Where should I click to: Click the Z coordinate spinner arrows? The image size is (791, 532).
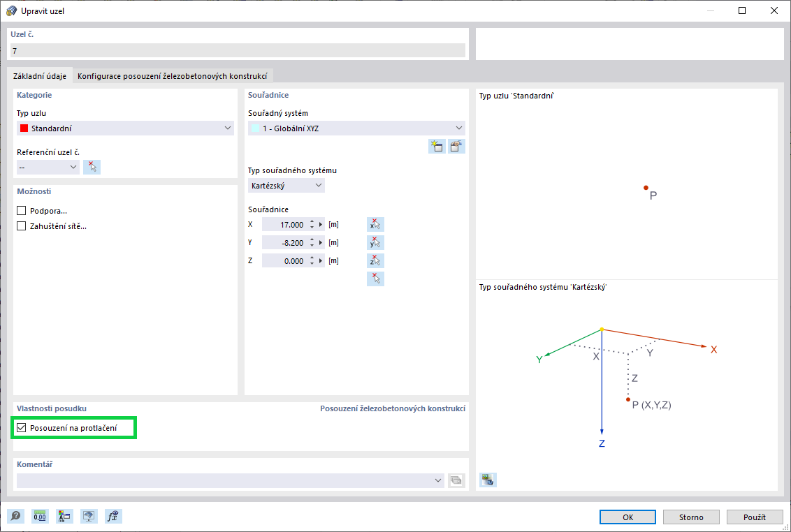(x=312, y=260)
